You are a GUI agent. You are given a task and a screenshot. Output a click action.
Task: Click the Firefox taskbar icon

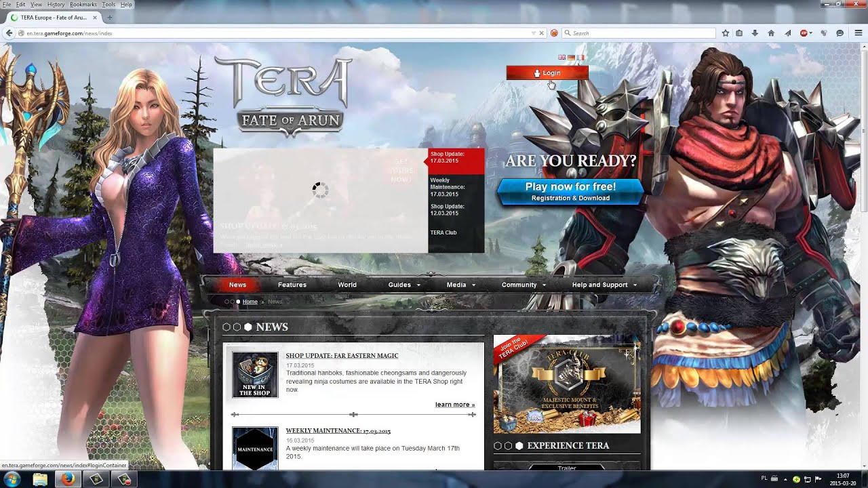(68, 479)
